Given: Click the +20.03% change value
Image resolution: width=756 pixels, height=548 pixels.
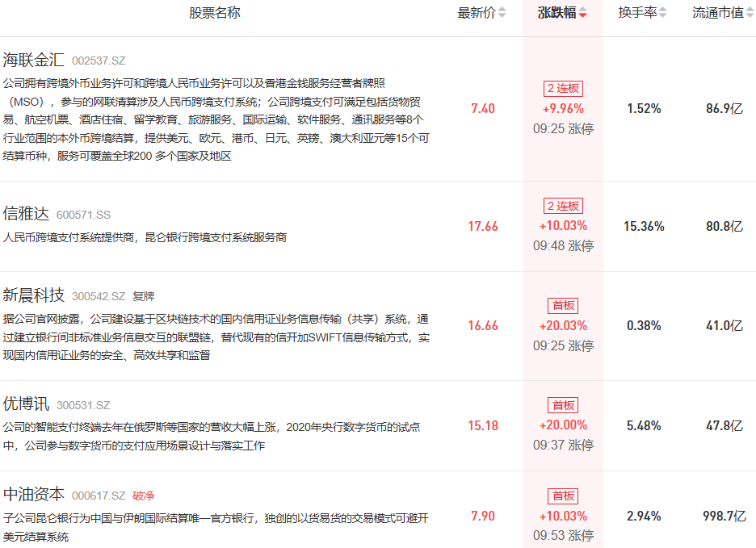Looking at the screenshot, I should coord(563,326).
